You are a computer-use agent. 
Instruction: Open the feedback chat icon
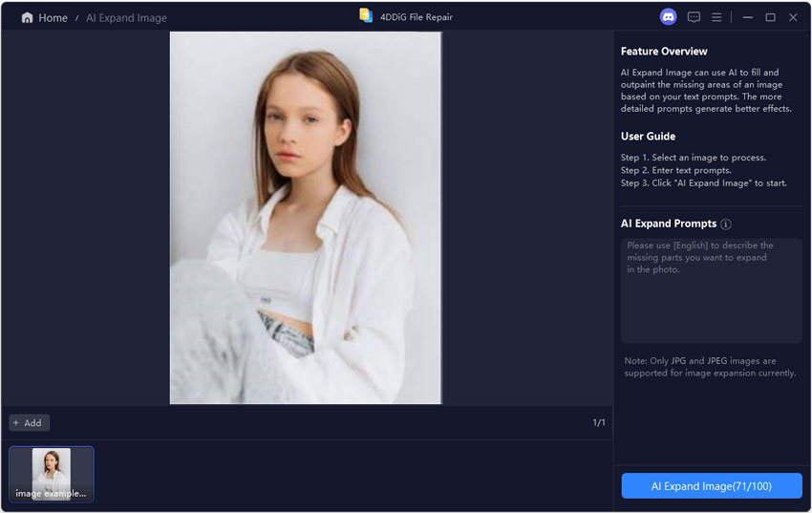(694, 17)
